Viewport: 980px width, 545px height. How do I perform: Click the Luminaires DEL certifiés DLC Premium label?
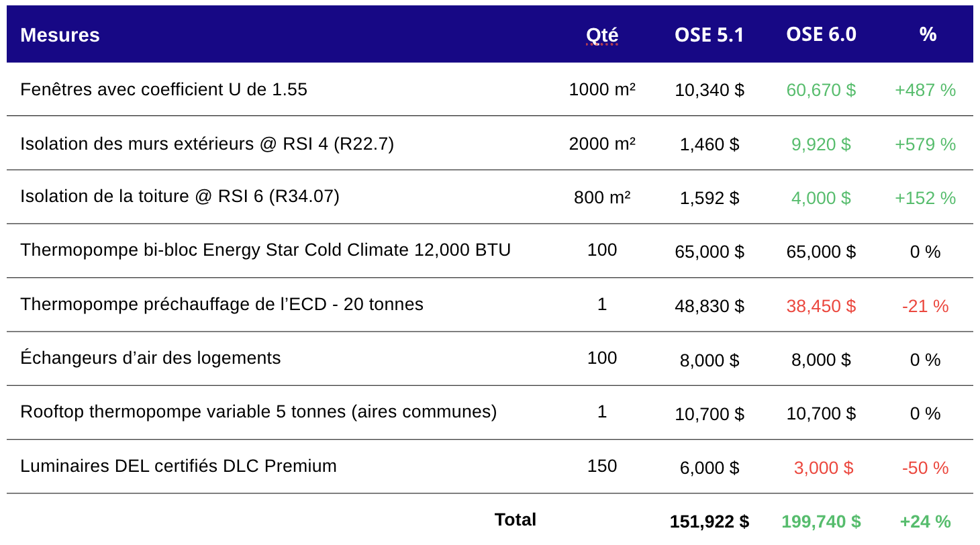point(179,466)
